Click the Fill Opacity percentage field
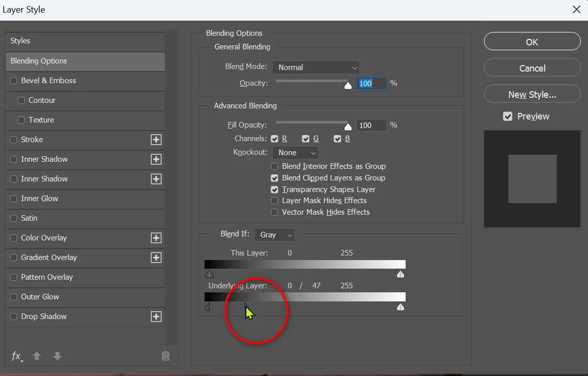The image size is (588, 376). tap(371, 126)
